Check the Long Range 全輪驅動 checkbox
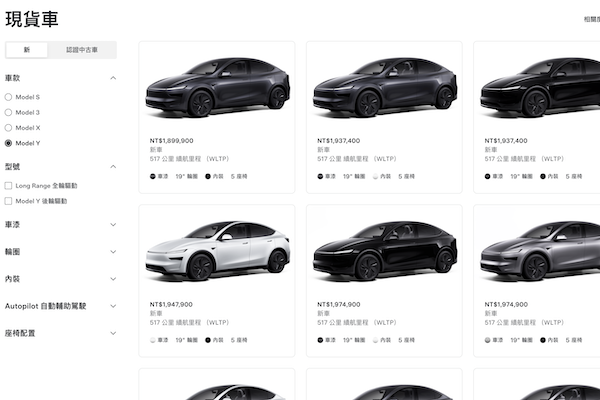This screenshot has width=600, height=400. click(8, 186)
